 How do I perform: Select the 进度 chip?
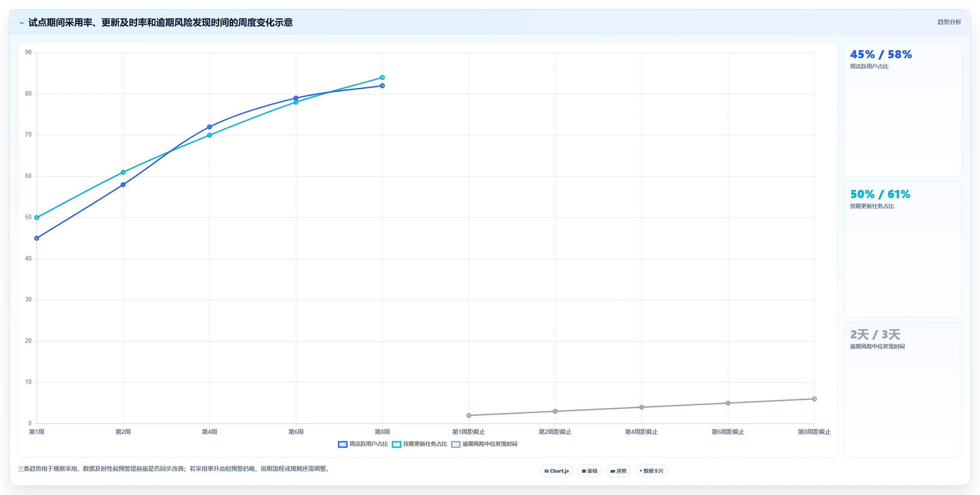click(x=618, y=471)
